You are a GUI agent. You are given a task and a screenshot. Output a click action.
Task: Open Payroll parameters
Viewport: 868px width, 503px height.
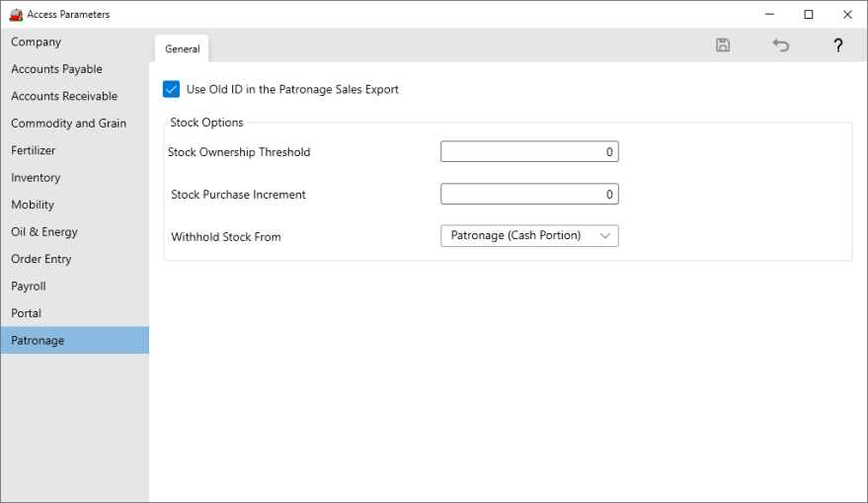coord(29,287)
